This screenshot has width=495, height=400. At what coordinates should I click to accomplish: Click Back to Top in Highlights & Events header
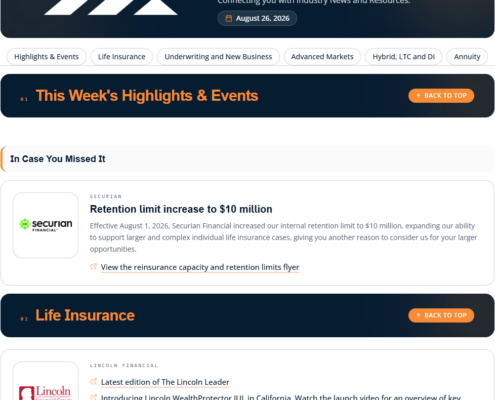441,96
